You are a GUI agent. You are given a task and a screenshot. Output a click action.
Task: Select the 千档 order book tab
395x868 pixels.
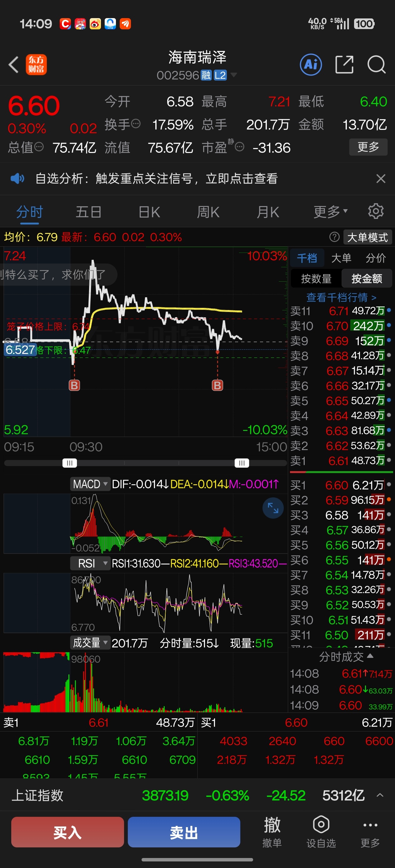tap(307, 258)
